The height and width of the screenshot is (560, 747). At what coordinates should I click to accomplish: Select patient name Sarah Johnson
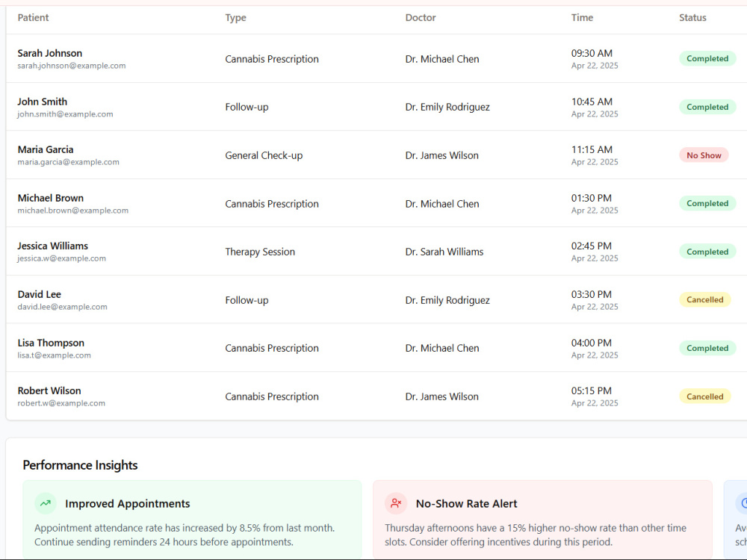[x=50, y=53]
